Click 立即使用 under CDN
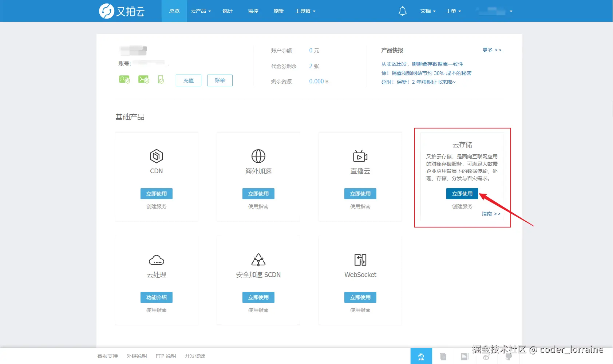Viewport: 613px width, 364px height. point(157,194)
